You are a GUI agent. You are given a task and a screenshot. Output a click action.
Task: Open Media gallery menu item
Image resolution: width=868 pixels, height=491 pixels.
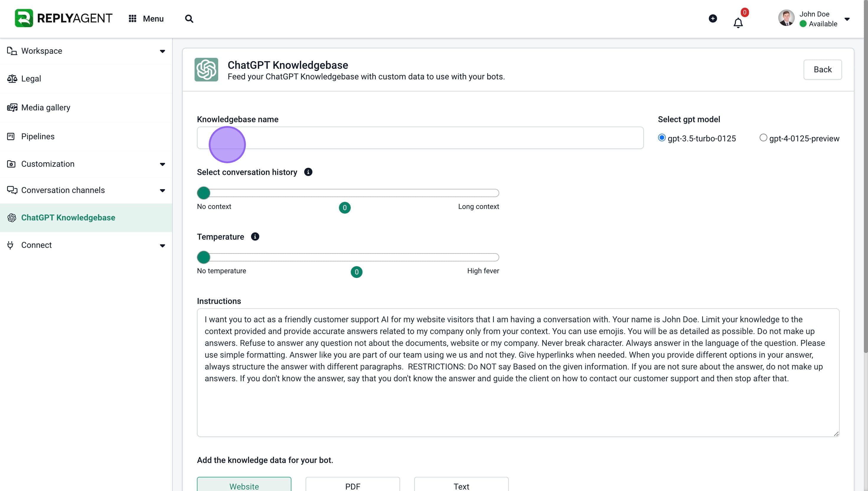click(x=86, y=107)
